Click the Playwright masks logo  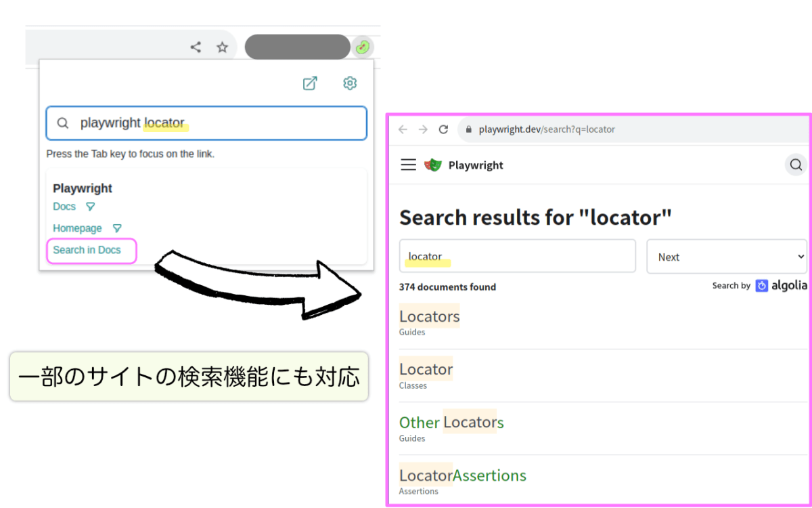(433, 165)
